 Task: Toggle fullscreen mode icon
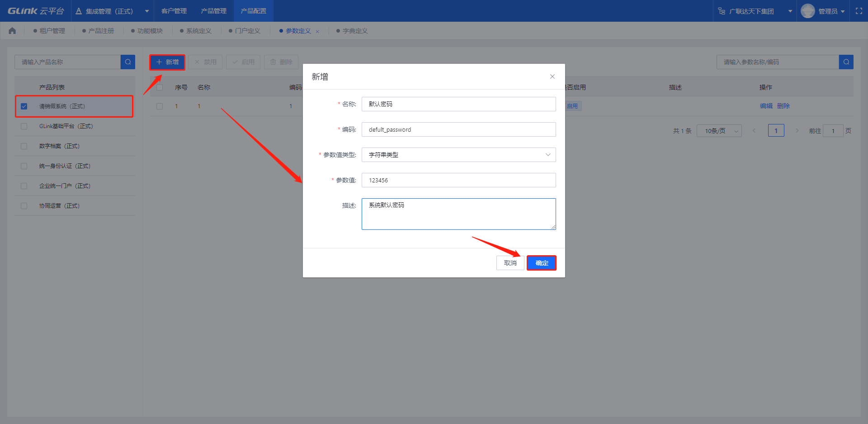point(859,11)
